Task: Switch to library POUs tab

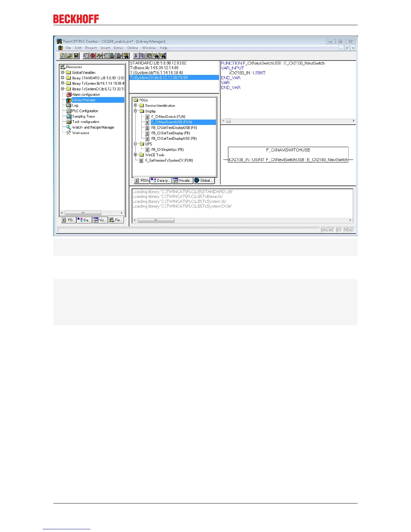Action: coord(142,181)
